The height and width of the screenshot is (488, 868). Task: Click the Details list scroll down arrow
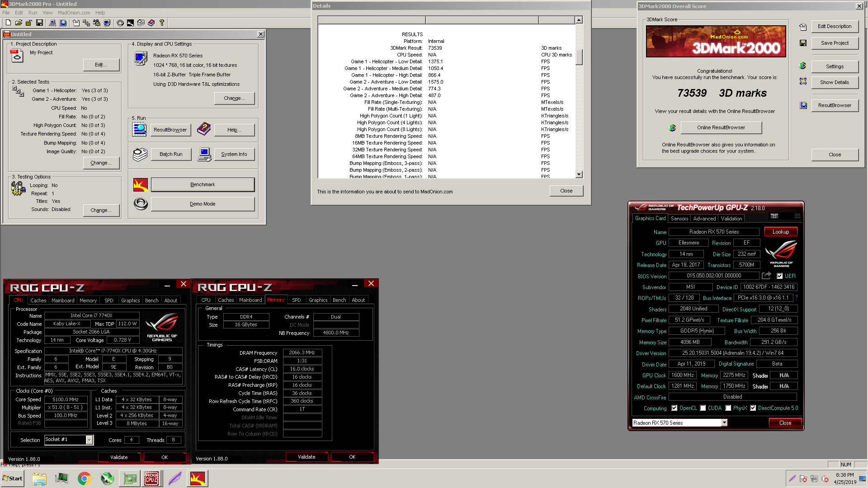pyautogui.click(x=579, y=174)
